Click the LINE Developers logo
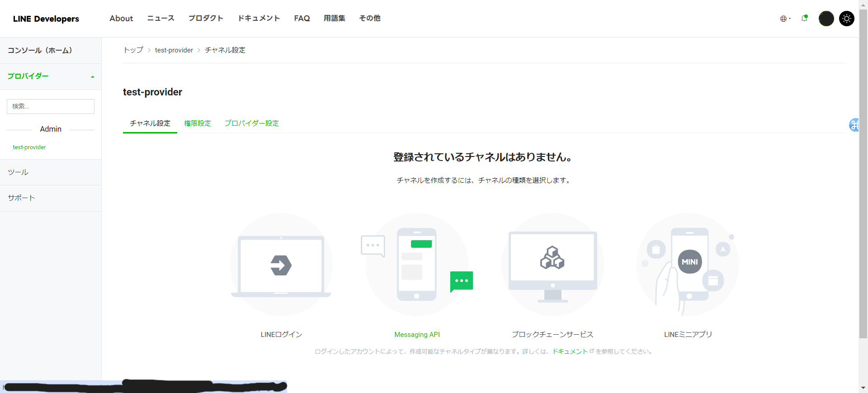This screenshot has width=868, height=393. (46, 19)
